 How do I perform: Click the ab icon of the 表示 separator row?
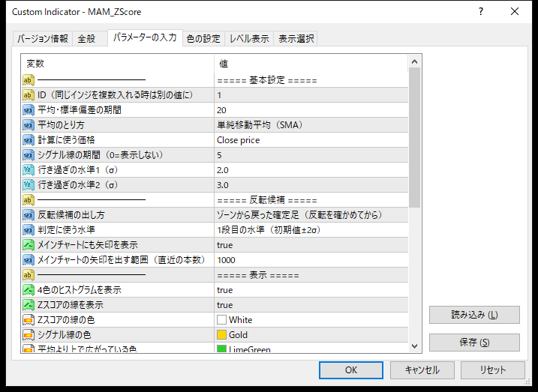click(x=29, y=275)
